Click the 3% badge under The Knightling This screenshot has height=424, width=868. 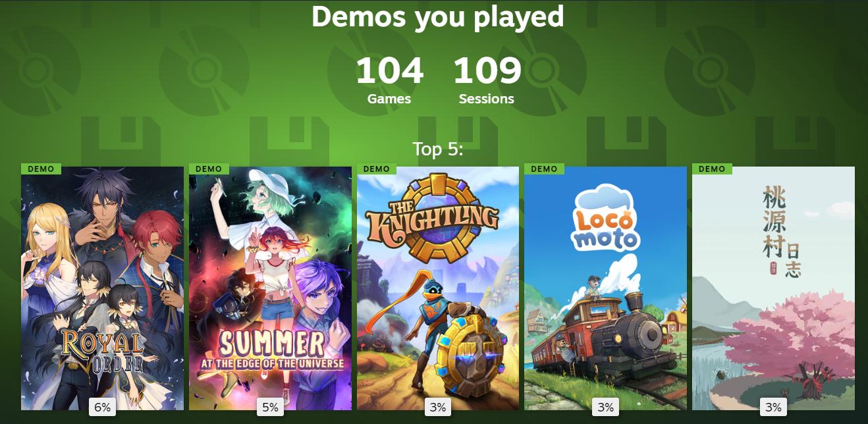pyautogui.click(x=437, y=408)
